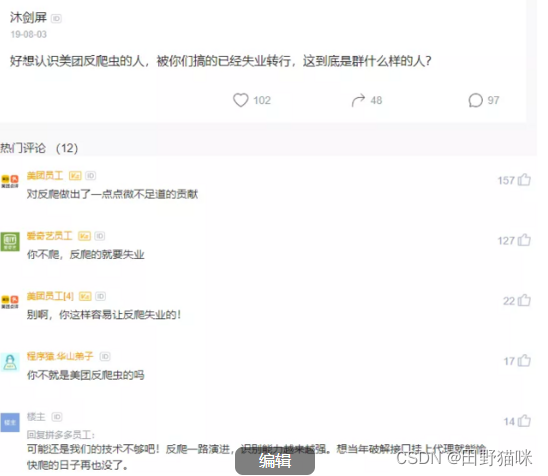
Task: Open the 爱奇艺员工 commenter profile
Action: click(49, 236)
